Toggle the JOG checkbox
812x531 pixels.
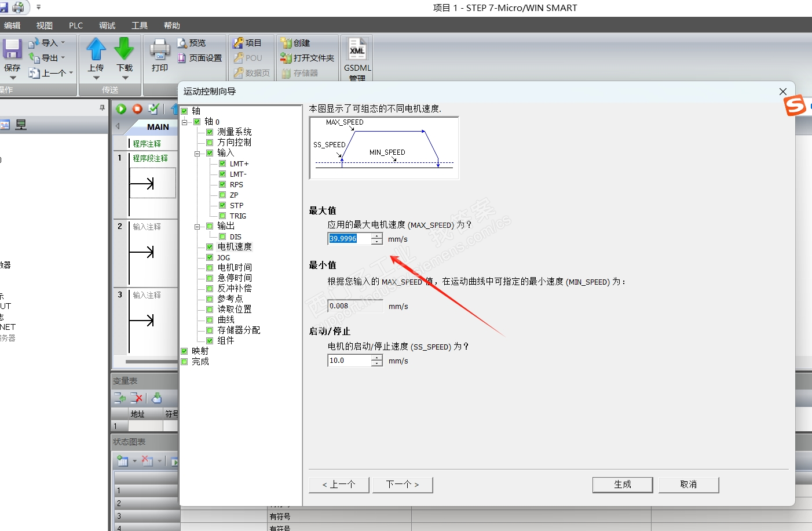pyautogui.click(x=210, y=257)
